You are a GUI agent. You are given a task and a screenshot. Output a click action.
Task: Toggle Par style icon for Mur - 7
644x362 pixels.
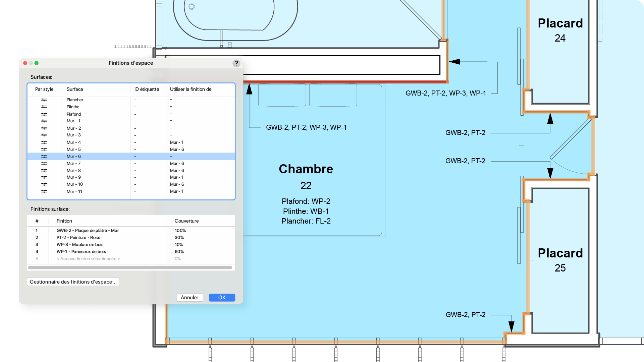(x=44, y=164)
